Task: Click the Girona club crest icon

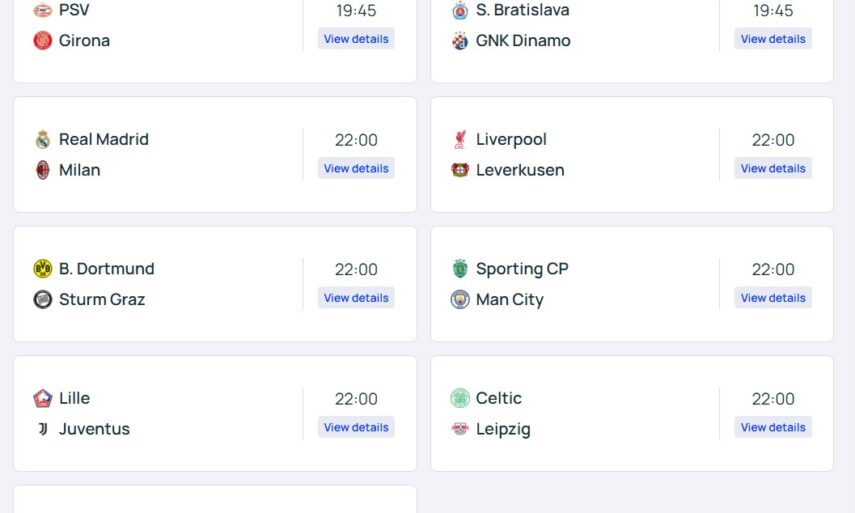Action: point(42,41)
